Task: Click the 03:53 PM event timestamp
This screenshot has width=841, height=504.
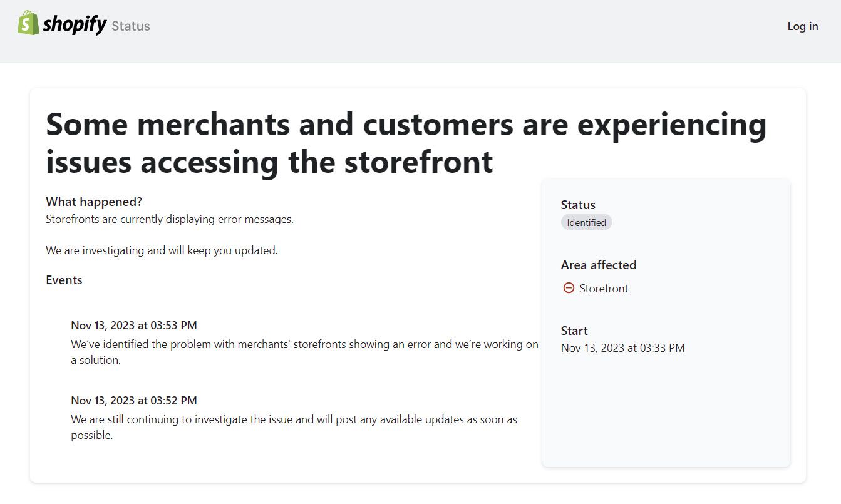Action: [x=134, y=326]
